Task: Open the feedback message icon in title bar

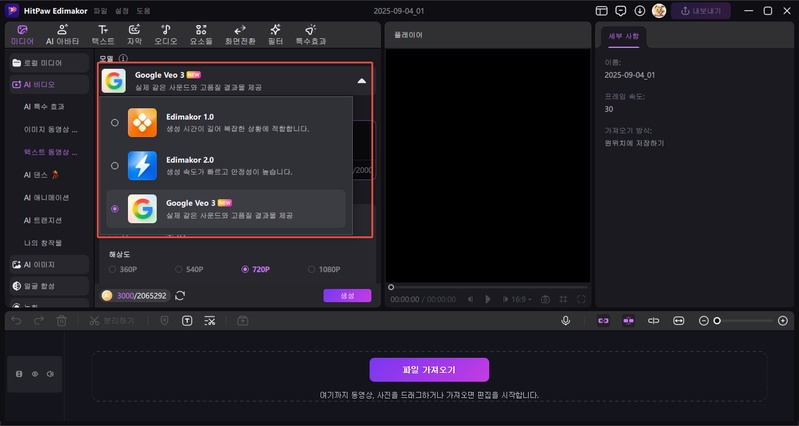Action: 621,11
